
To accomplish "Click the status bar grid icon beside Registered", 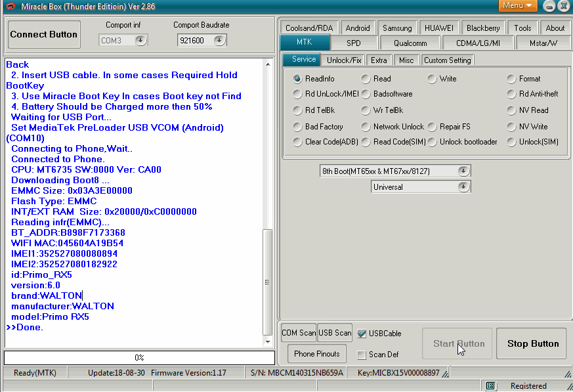I will coord(490,386).
